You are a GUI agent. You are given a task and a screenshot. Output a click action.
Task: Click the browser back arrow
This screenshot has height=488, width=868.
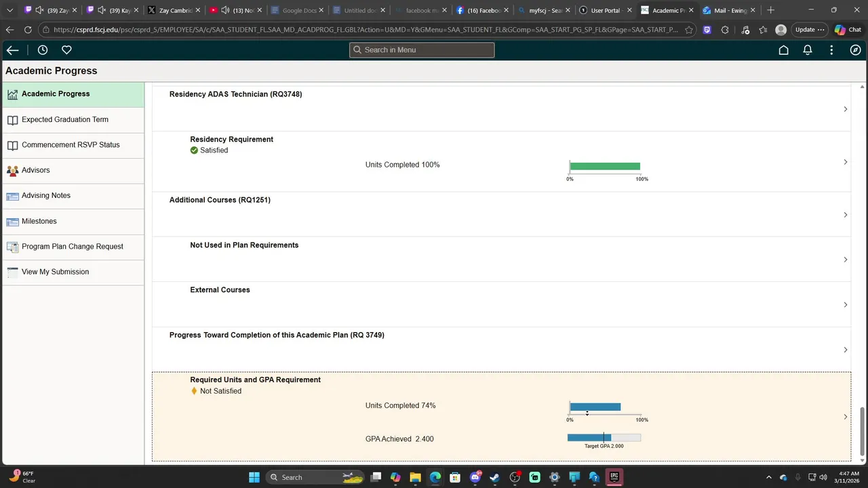pos(9,30)
